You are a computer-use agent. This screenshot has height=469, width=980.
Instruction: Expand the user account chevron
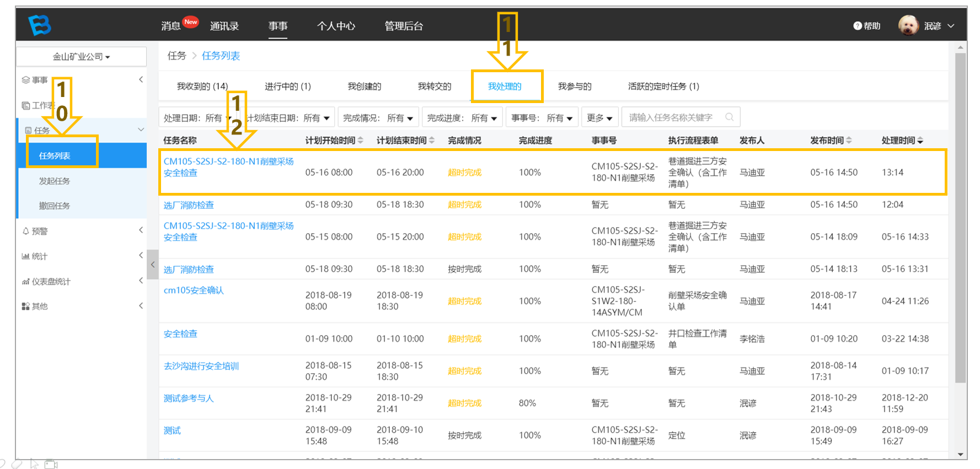click(951, 26)
